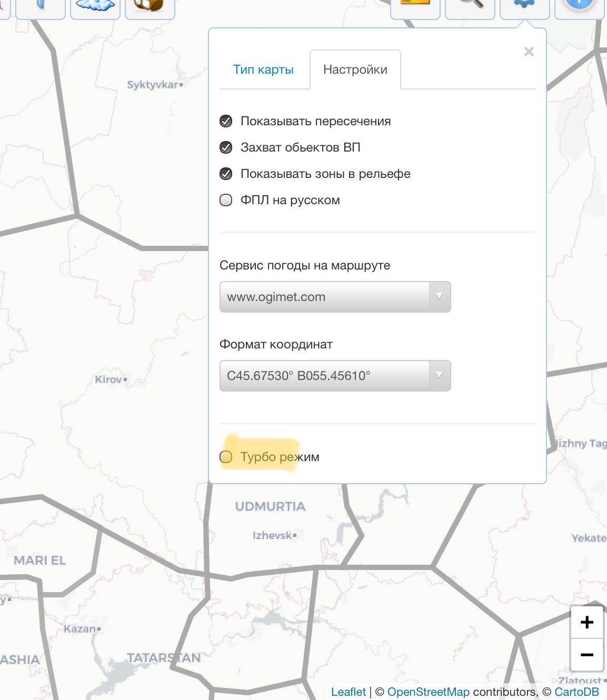Click the blue pencil-shaped toolbar icon
This screenshot has width=607, height=700.
(41, 7)
